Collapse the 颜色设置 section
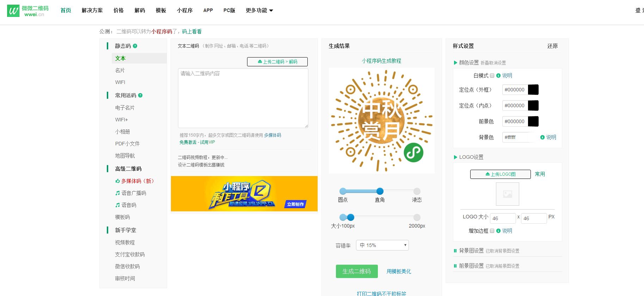The height and width of the screenshot is (296, 644). coord(466,62)
